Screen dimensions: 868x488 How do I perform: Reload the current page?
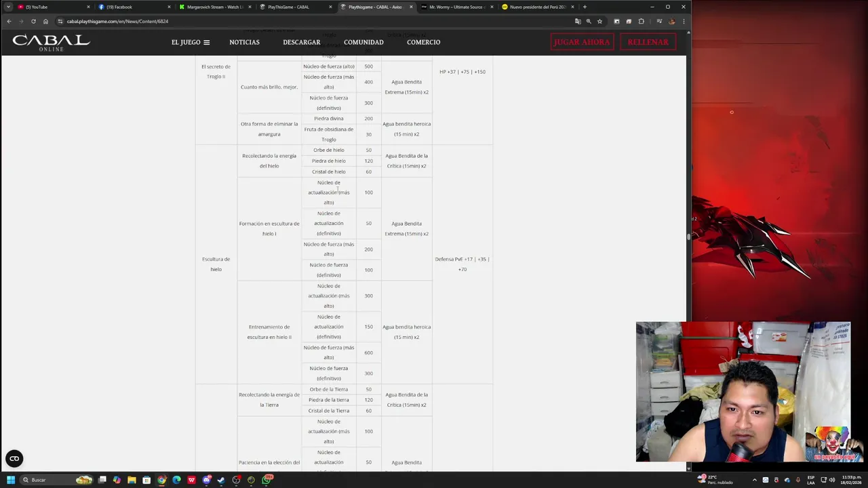(x=33, y=21)
